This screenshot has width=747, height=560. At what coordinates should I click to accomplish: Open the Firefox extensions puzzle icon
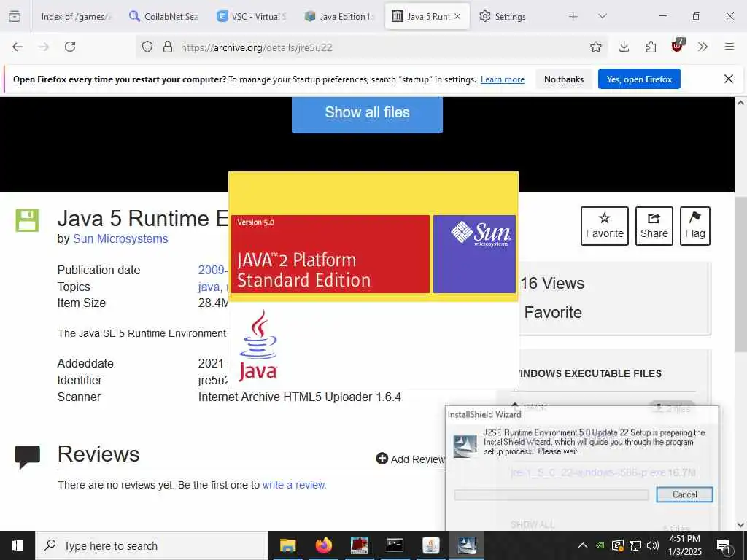(x=651, y=47)
